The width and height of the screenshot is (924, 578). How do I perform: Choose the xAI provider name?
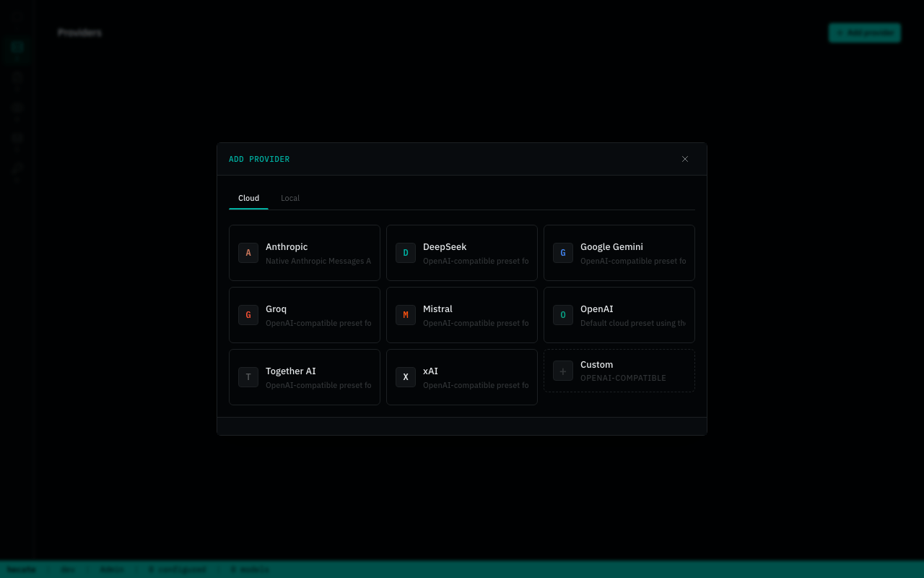pos(430,371)
